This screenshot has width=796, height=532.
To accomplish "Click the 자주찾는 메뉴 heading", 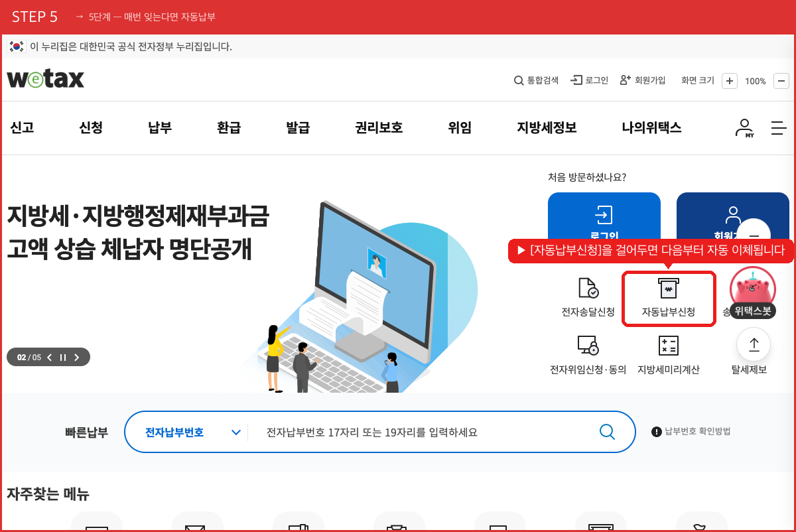I will [x=48, y=494].
